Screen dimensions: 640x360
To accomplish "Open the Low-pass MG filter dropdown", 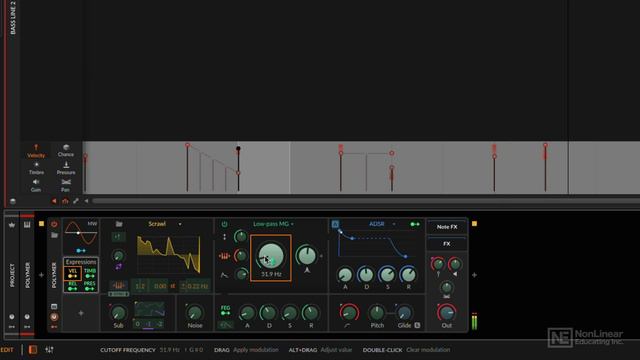I will click(273, 224).
